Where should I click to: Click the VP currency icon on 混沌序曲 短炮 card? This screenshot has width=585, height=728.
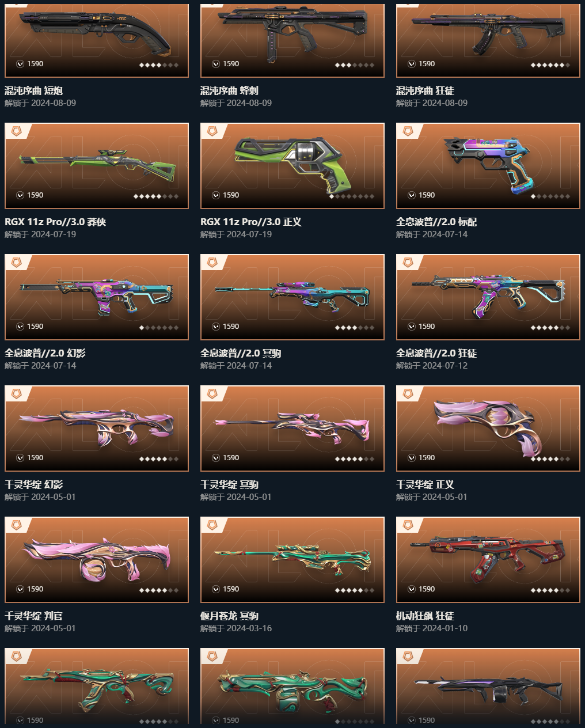click(x=20, y=64)
